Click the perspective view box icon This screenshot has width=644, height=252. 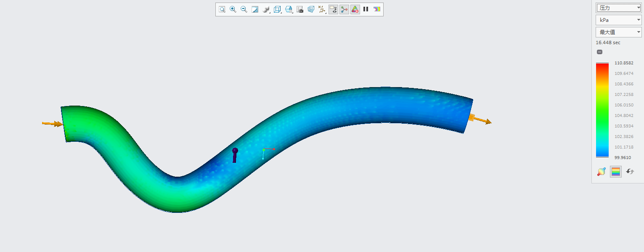pyautogui.click(x=311, y=9)
